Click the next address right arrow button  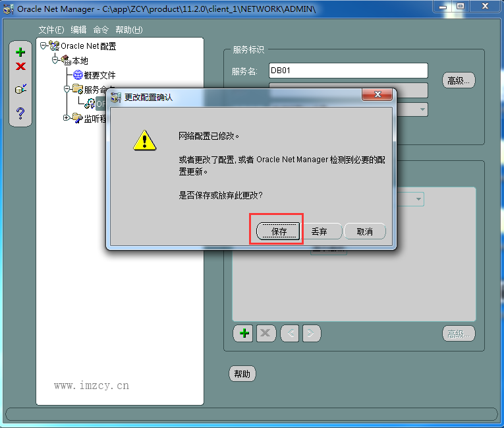pyautogui.click(x=311, y=334)
